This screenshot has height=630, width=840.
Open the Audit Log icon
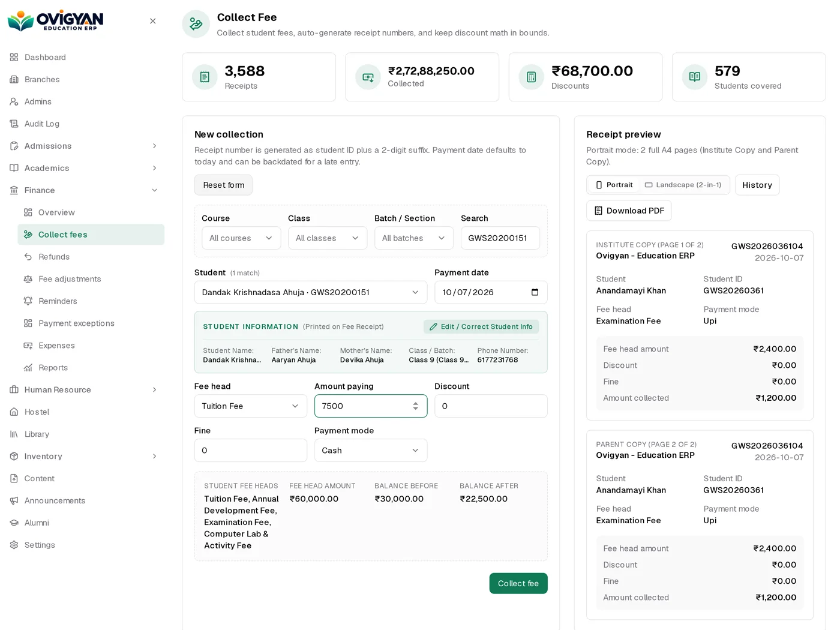pos(14,124)
